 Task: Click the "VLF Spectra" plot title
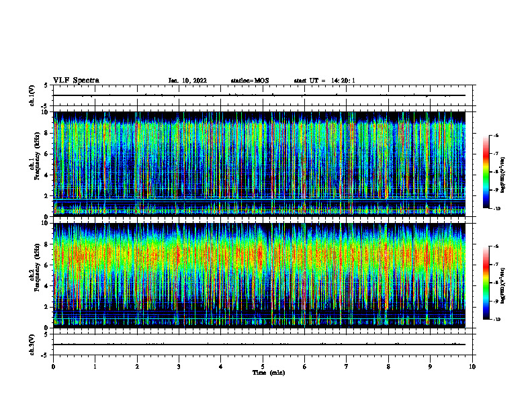click(x=76, y=81)
